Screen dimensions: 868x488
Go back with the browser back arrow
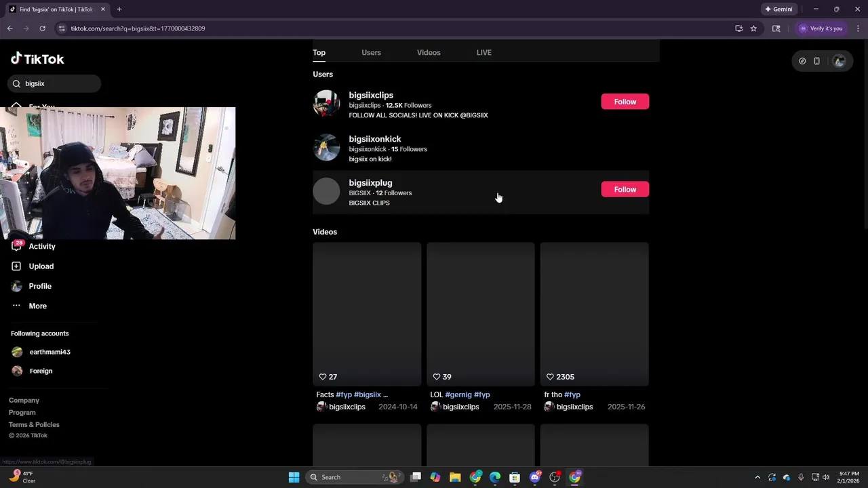tap(9, 28)
